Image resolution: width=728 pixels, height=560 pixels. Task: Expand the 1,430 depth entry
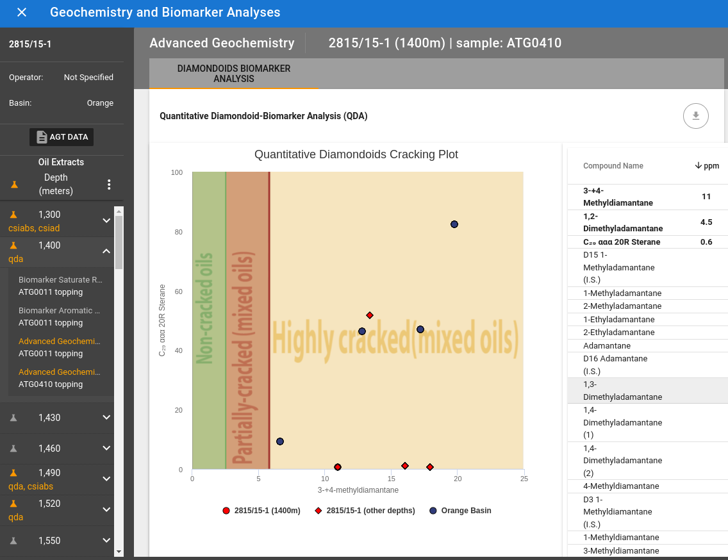[106, 417]
